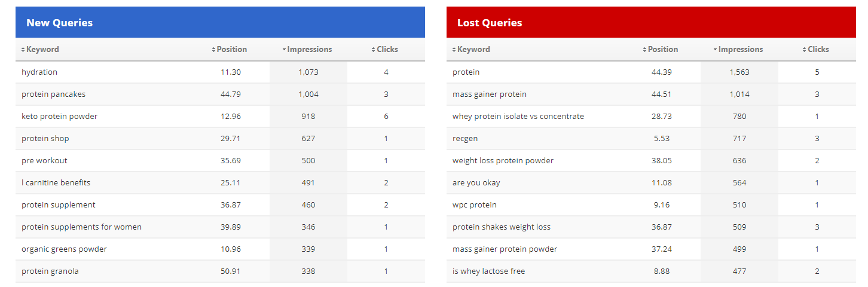This screenshot has width=868, height=287.
Task: Select the Lost Queries panel title
Action: [x=490, y=23]
